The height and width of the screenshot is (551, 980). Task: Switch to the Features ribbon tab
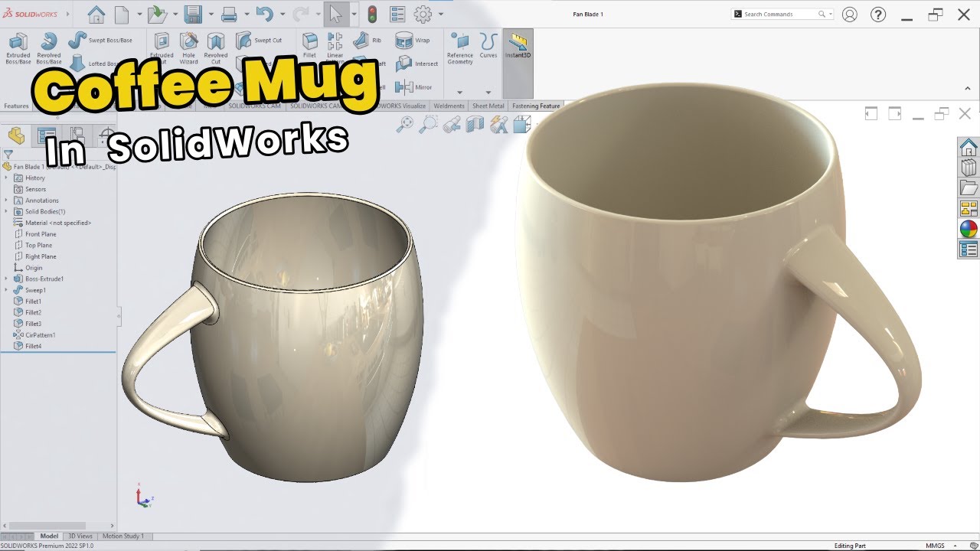tap(16, 106)
